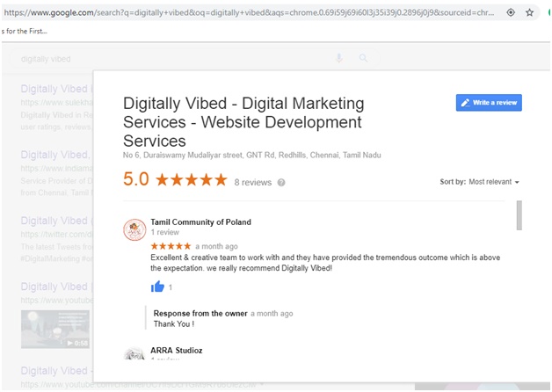Open the bottom Digitally Vibed youtube channel result

point(56,371)
